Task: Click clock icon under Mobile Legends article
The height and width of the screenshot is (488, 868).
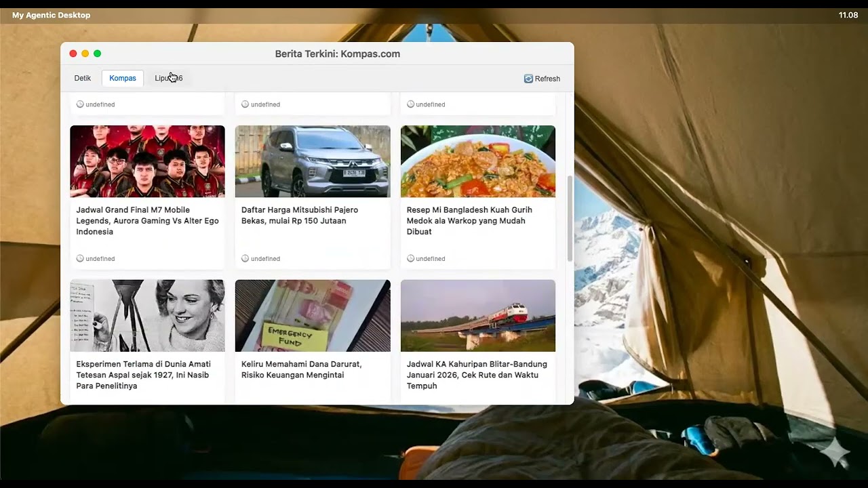Action: pyautogui.click(x=80, y=258)
